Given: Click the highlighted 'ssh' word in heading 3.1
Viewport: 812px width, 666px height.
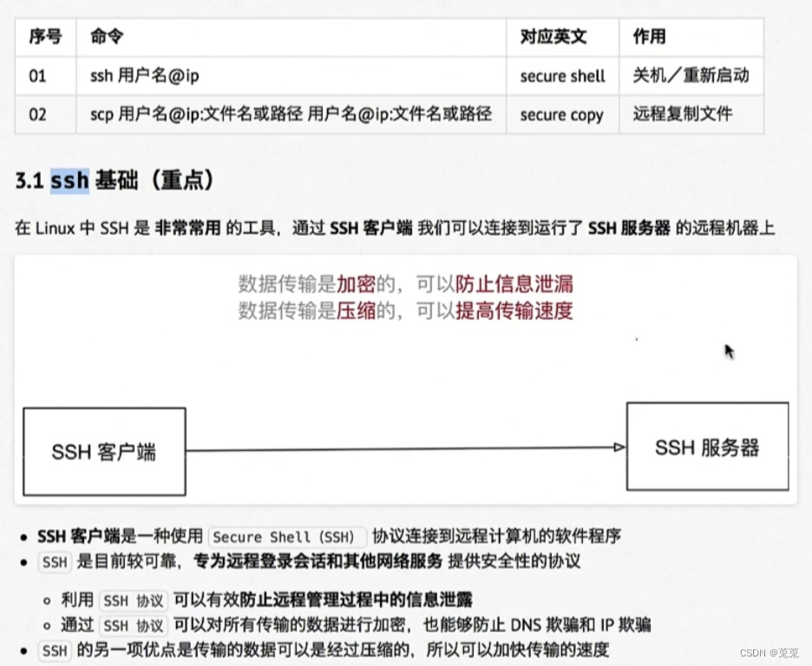Looking at the screenshot, I should (x=70, y=180).
